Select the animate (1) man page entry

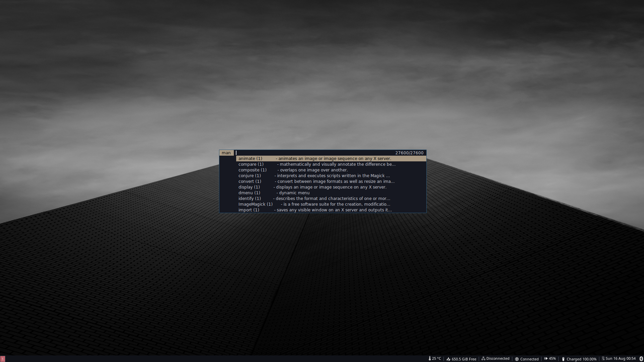point(331,158)
